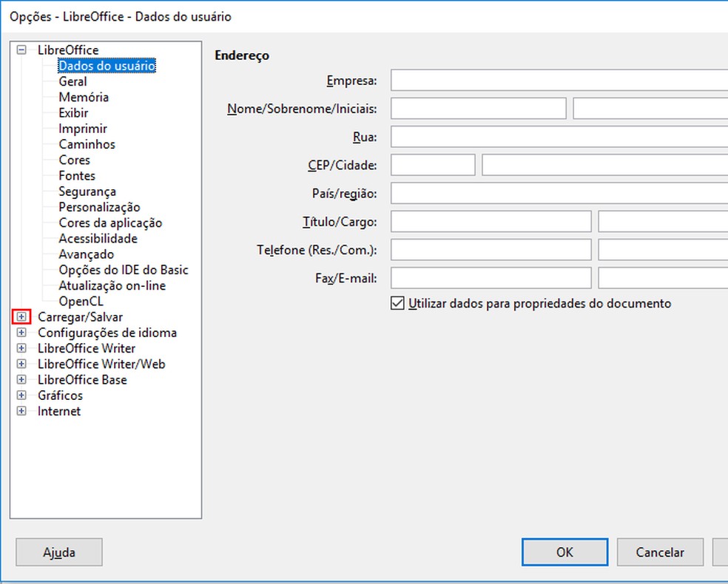Focus the commercial Telefone field
The height and width of the screenshot is (584, 728).
coord(663,250)
